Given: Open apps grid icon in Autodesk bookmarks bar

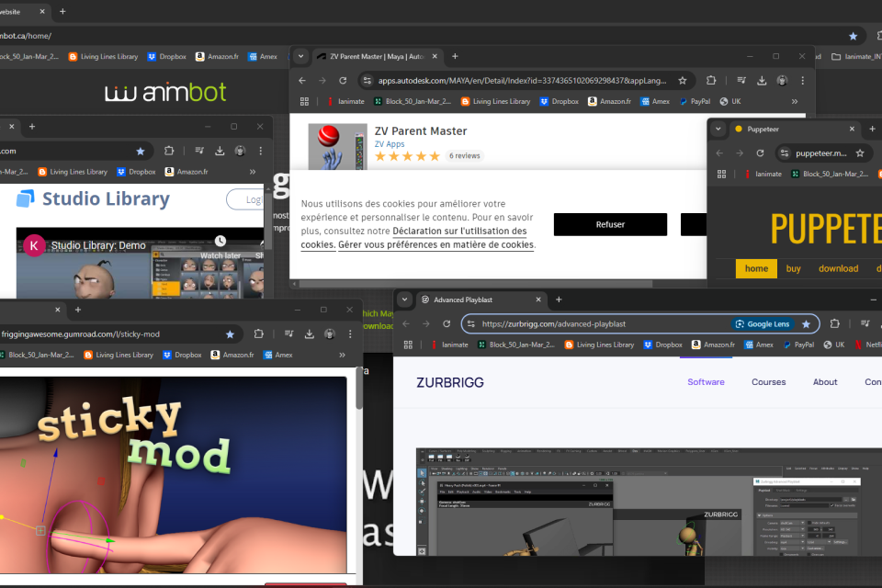Looking at the screenshot, I should (304, 101).
